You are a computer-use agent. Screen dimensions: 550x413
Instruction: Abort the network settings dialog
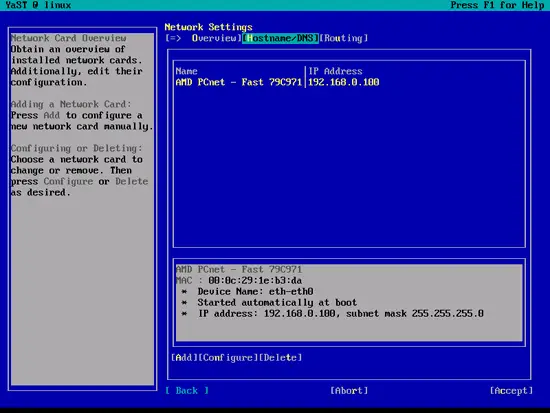(349, 391)
